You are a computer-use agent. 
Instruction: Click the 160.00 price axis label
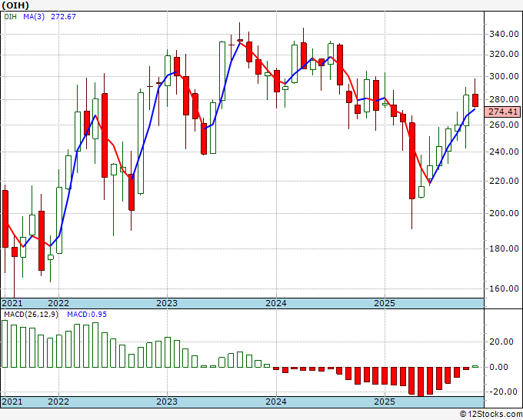504,288
